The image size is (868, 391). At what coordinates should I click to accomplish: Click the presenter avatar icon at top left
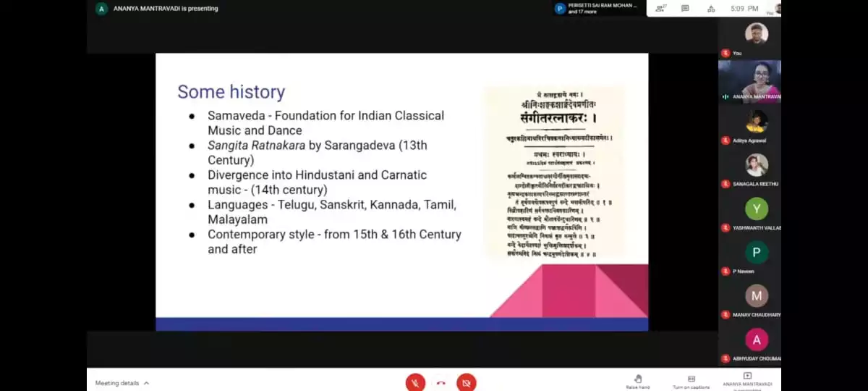pos(101,9)
